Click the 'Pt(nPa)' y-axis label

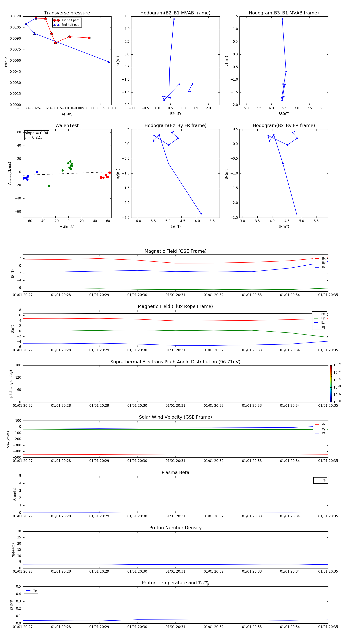tap(6, 61)
